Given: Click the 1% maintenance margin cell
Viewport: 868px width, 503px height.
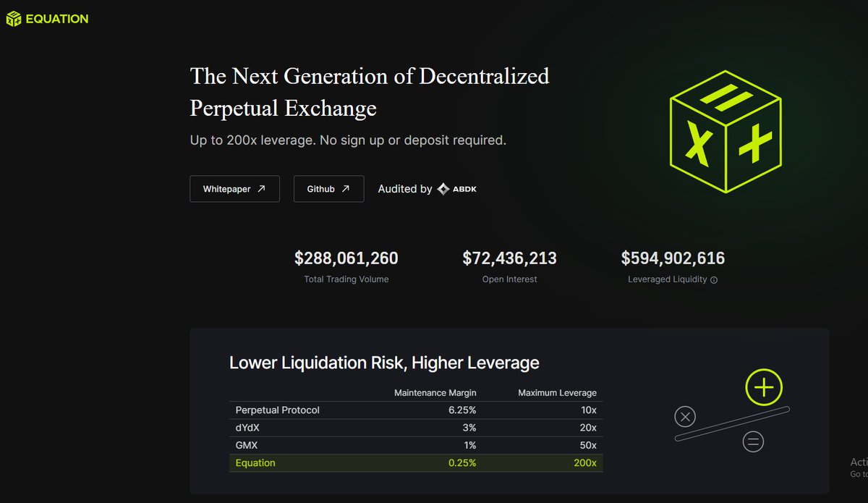Looking at the screenshot, I should 469,445.
